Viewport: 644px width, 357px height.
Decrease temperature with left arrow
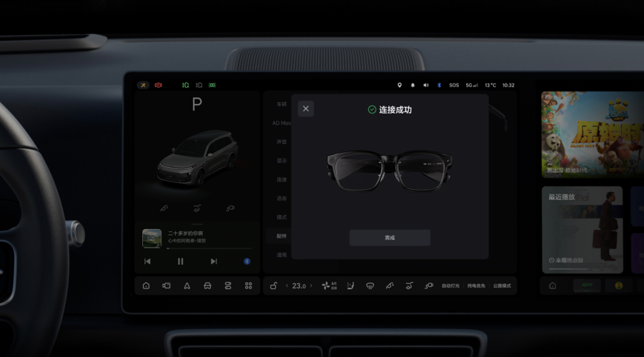(x=287, y=286)
